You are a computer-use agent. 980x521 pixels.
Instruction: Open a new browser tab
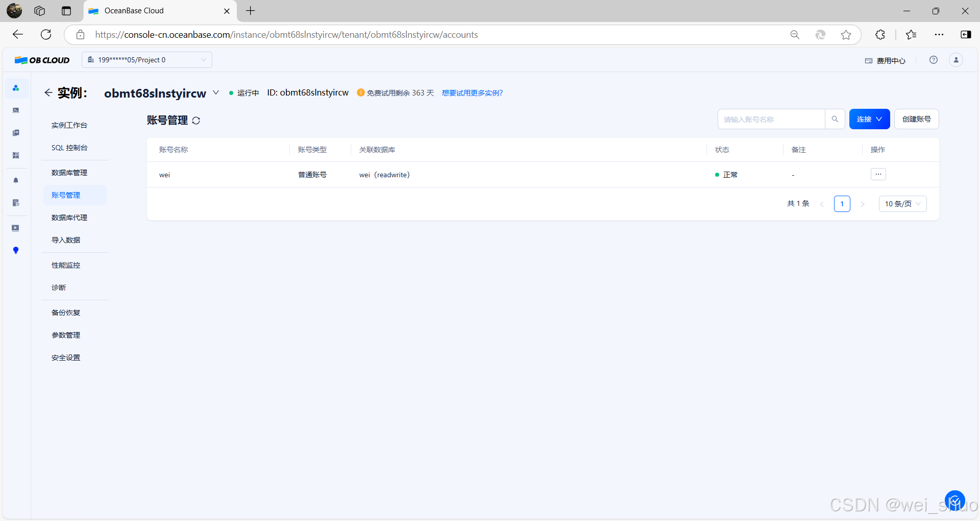pyautogui.click(x=251, y=11)
